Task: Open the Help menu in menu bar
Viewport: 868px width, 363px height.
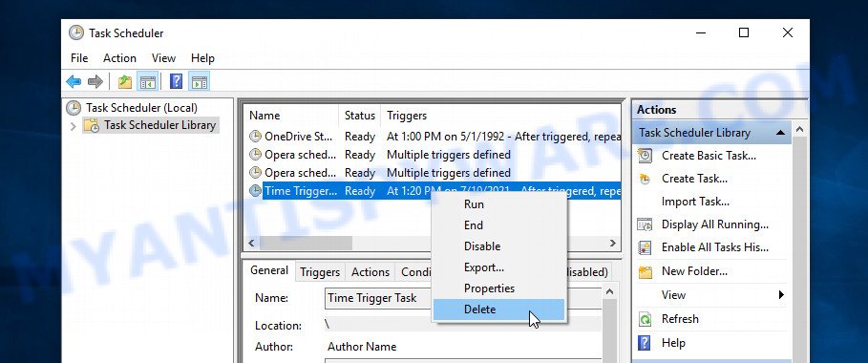Action: click(202, 58)
